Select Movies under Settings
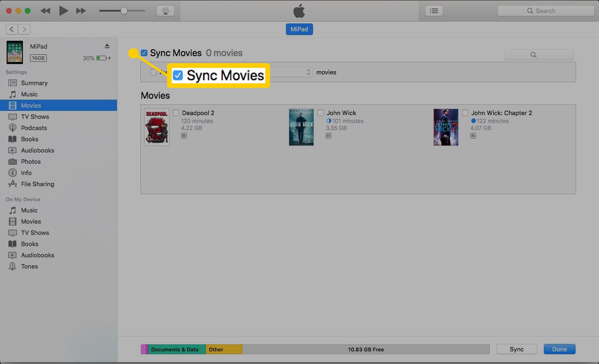 point(58,105)
